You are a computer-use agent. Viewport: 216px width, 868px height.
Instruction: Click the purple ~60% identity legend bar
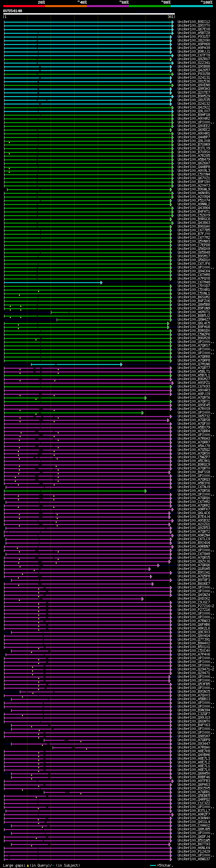(108, 6)
